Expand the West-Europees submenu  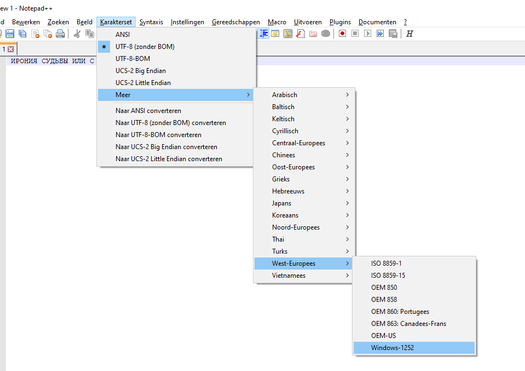click(x=303, y=264)
